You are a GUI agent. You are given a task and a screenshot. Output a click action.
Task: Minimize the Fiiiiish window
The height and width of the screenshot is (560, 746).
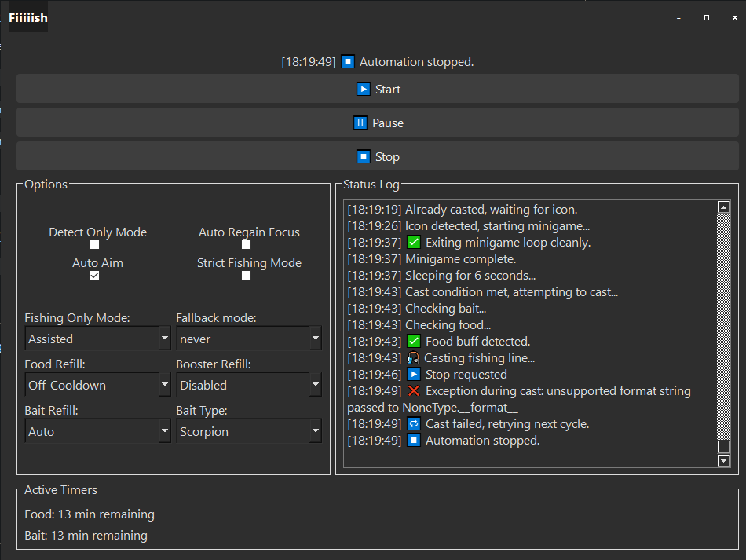[x=678, y=17]
